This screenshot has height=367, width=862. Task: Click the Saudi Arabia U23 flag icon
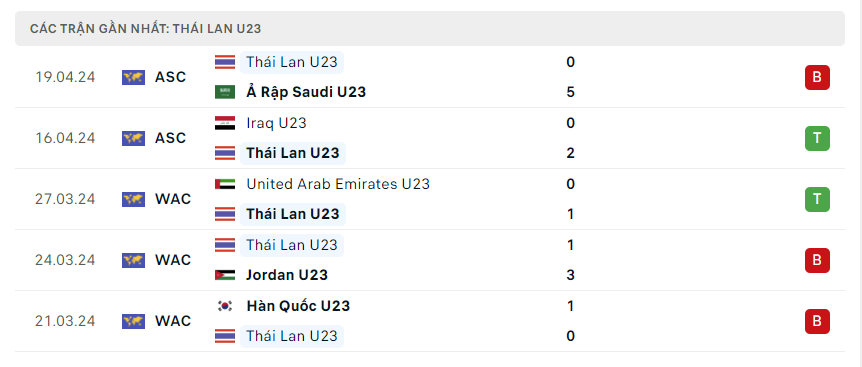pos(225,92)
